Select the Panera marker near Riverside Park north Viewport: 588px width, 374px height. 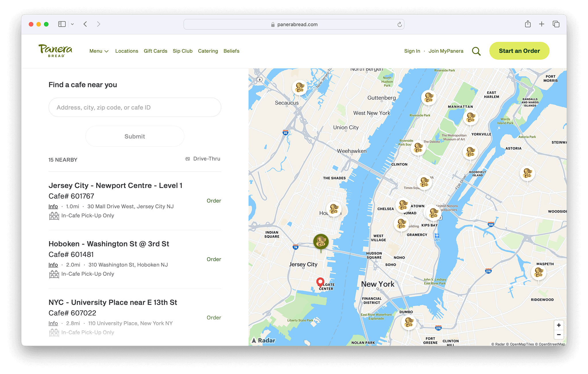click(x=429, y=98)
